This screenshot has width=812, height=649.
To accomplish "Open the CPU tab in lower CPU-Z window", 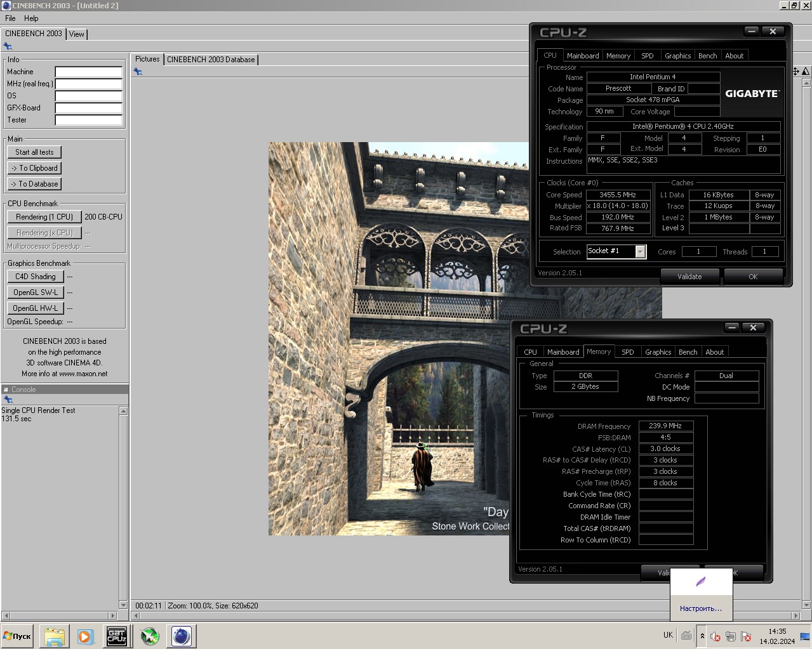I will click(x=530, y=352).
